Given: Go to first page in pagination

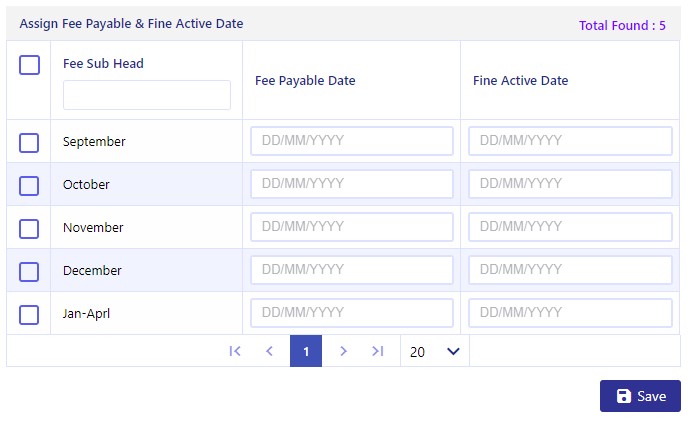Looking at the screenshot, I should pos(235,351).
